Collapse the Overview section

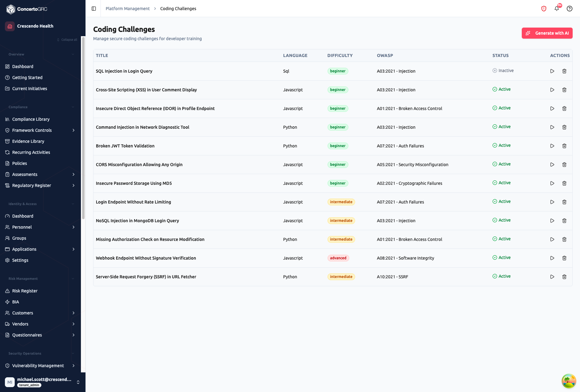[73, 54]
